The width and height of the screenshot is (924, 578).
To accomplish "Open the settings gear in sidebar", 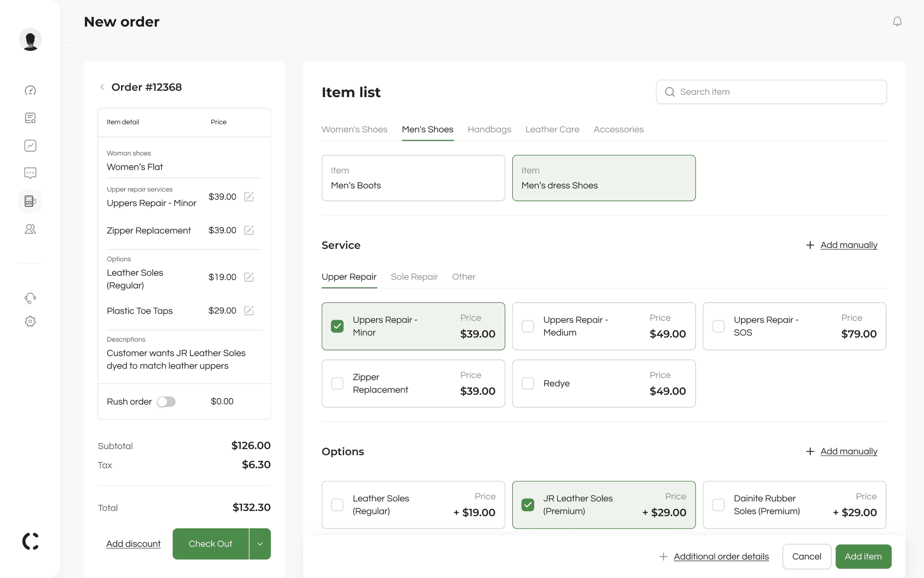I will tap(30, 322).
